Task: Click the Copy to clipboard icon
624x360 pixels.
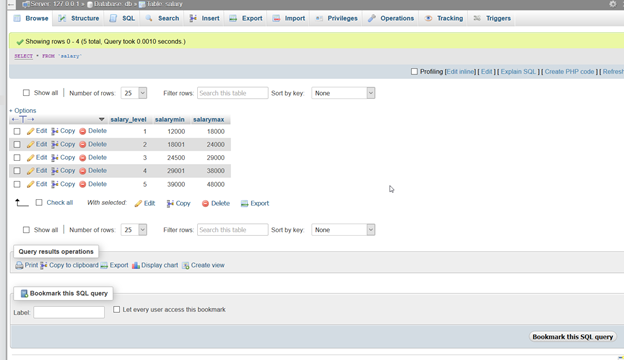Action: tap(44, 265)
